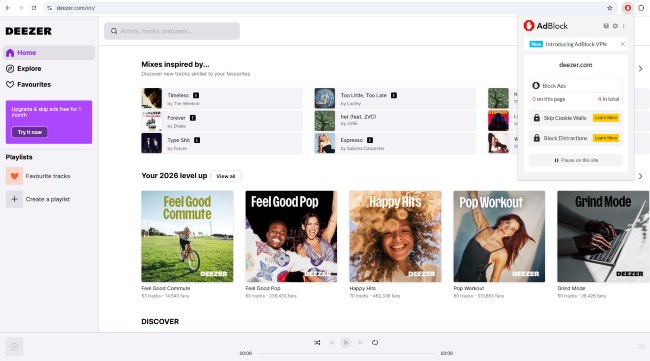Click the Favourite tracks heart icon
Viewport: 650px width, 361px height.
click(x=14, y=176)
